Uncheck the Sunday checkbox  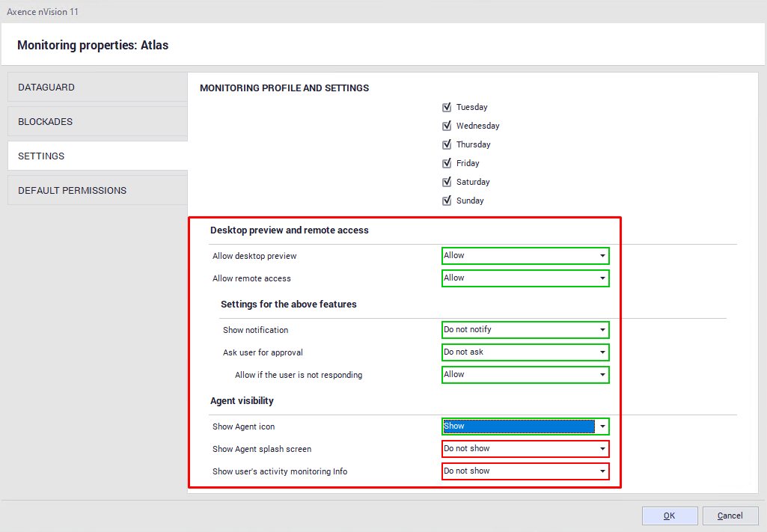tap(447, 201)
